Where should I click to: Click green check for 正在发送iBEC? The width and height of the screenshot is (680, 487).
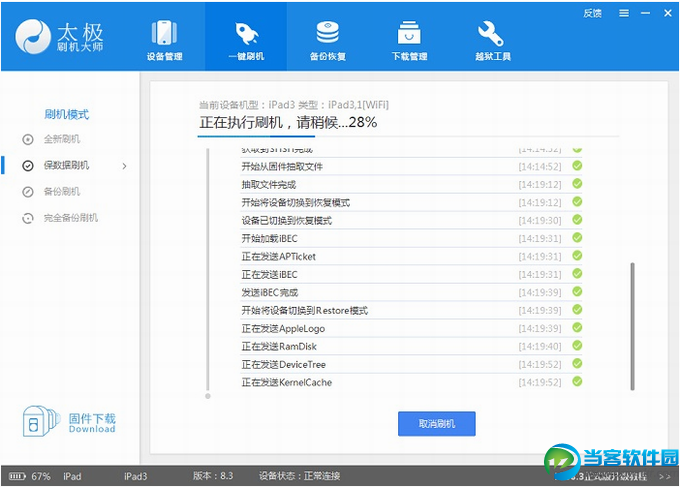click(577, 274)
